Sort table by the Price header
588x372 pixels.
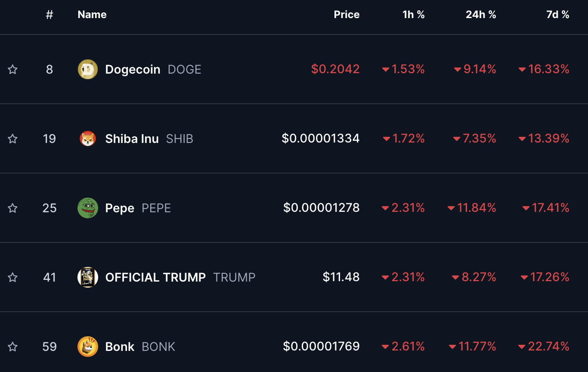pyautogui.click(x=347, y=15)
